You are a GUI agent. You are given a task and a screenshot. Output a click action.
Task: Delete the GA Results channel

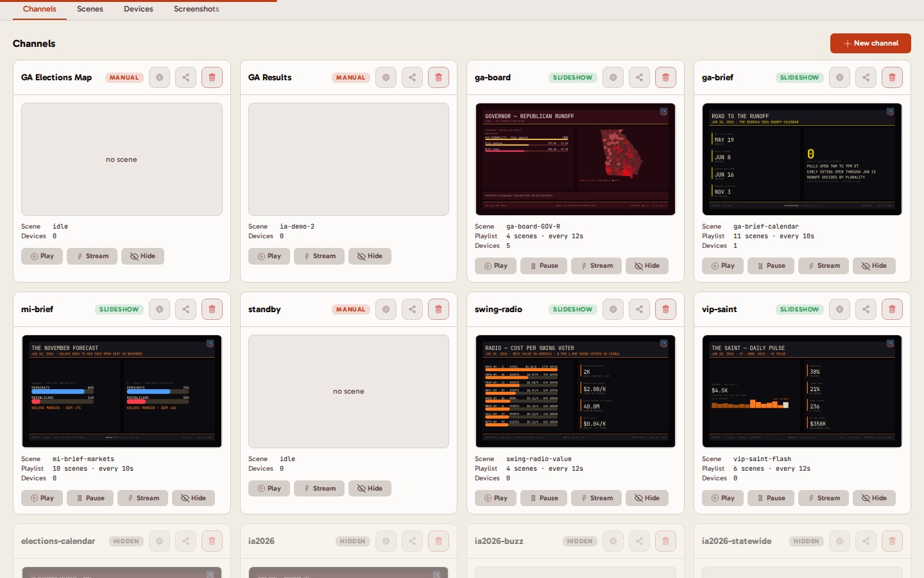pyautogui.click(x=439, y=77)
